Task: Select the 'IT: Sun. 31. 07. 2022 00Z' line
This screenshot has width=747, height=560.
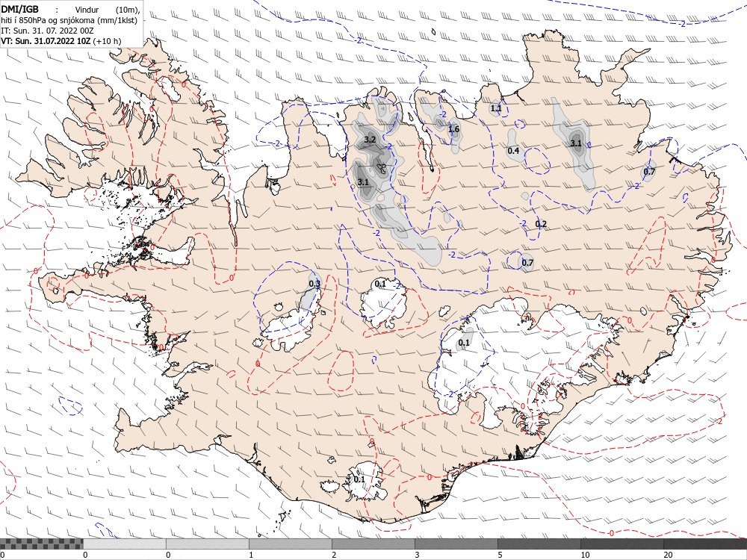Action: 47,31
